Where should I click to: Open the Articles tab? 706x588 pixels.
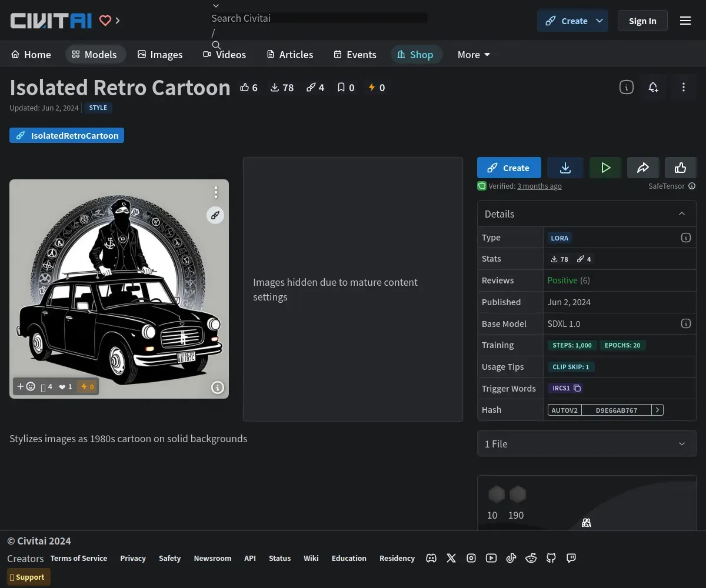289,55
